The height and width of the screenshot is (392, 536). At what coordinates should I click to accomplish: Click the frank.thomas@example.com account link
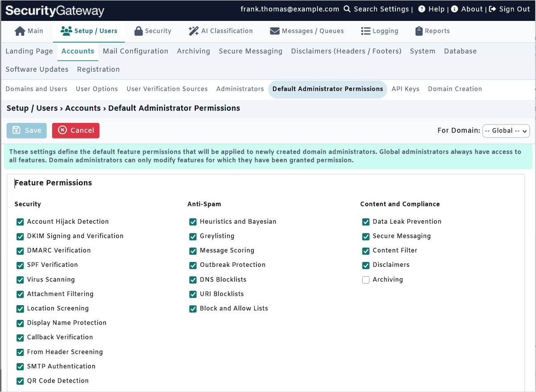tap(290, 9)
